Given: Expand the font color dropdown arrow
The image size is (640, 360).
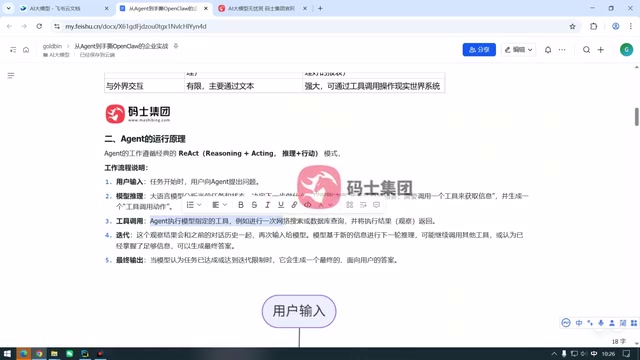Looking at the screenshot, I should click(330, 205).
